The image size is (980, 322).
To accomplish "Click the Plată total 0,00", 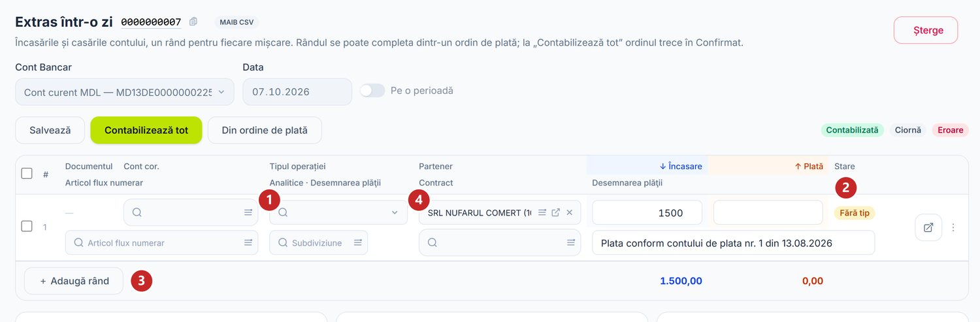I will 812,281.
